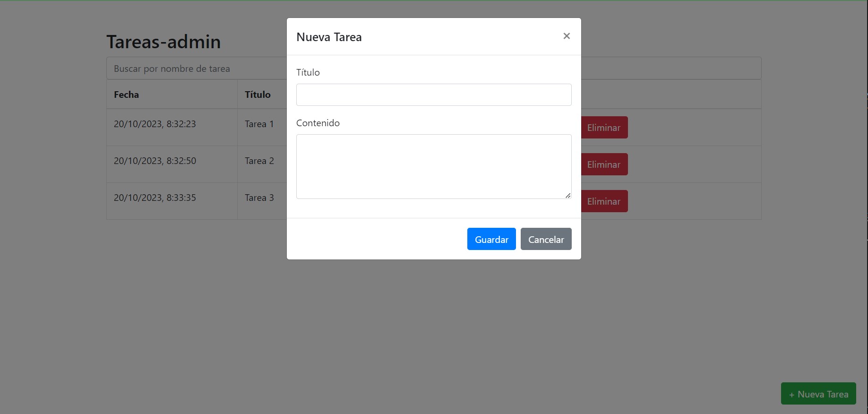This screenshot has height=414, width=868.
Task: Click the Tareas-admin page heading
Action: click(x=163, y=42)
